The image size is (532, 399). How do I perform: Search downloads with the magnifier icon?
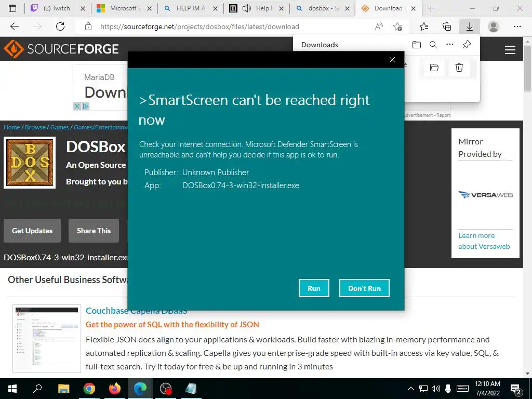point(433,45)
